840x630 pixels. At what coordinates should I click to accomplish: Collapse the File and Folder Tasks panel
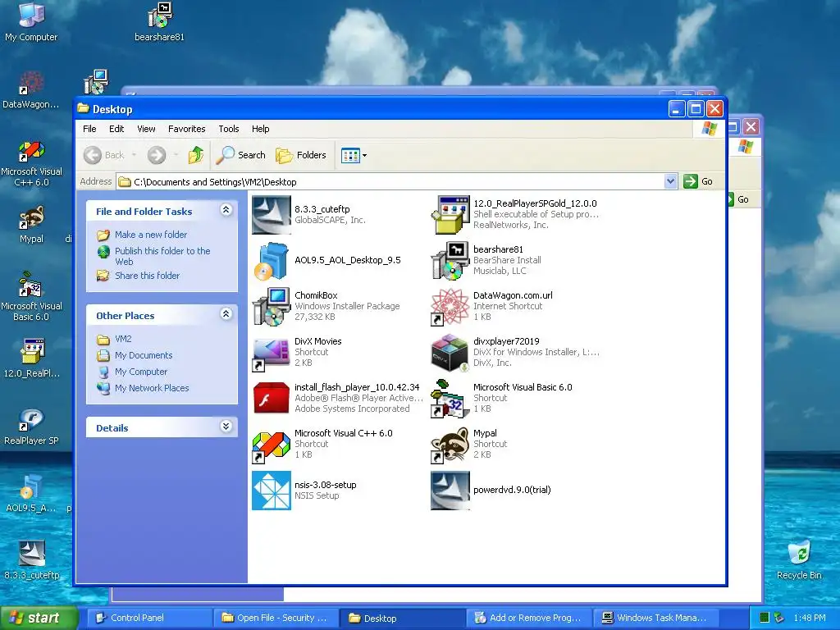(226, 210)
